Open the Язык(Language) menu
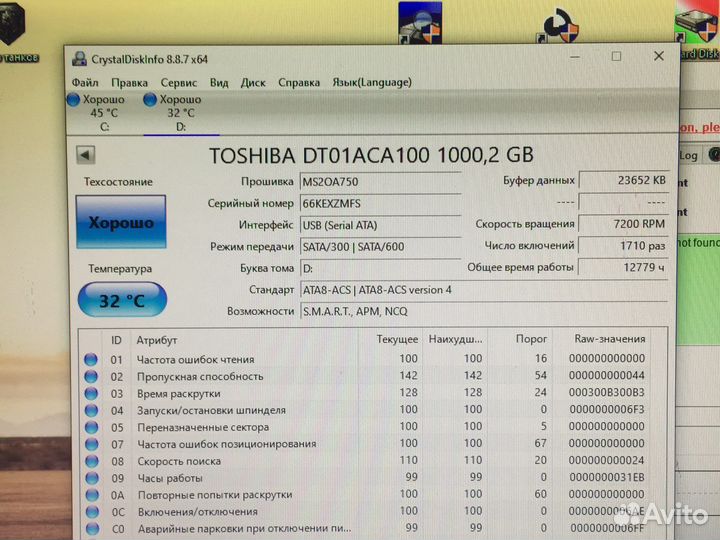This screenshot has width=720, height=540. 372,82
